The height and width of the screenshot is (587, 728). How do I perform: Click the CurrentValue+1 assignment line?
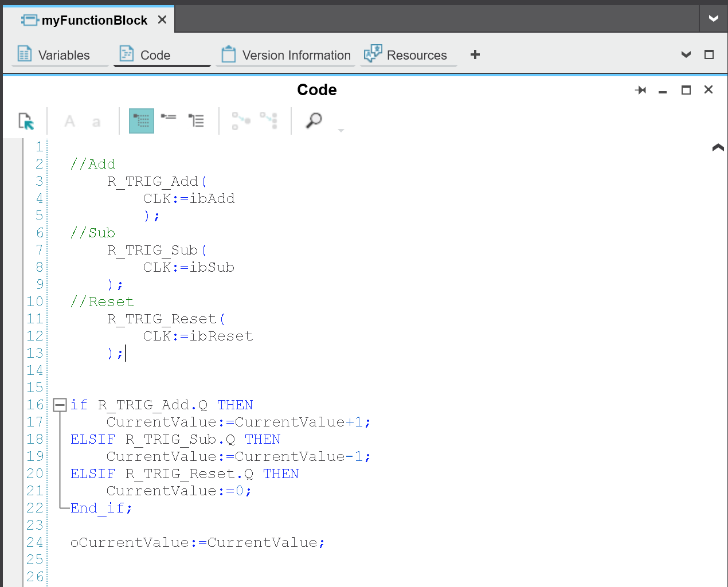[x=238, y=422]
